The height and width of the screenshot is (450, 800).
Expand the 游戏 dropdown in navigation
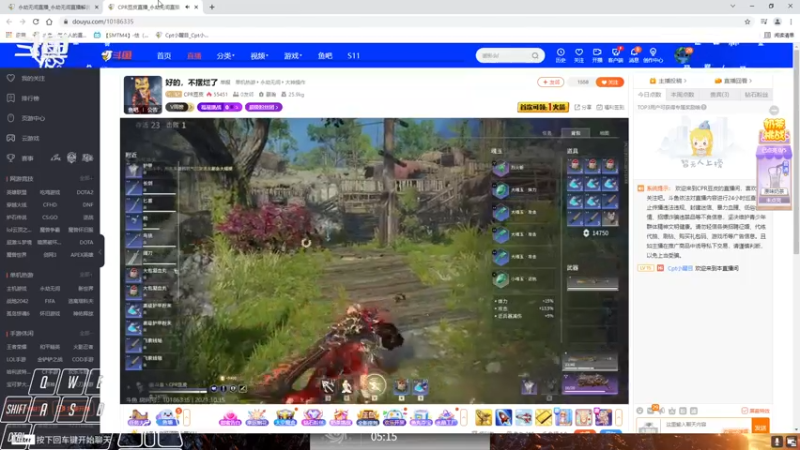pos(292,56)
